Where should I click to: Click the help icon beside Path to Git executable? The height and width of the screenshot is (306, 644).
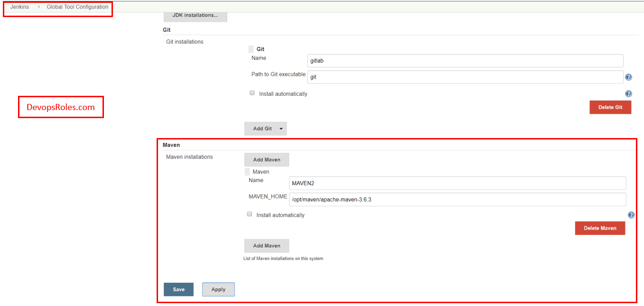[628, 76]
